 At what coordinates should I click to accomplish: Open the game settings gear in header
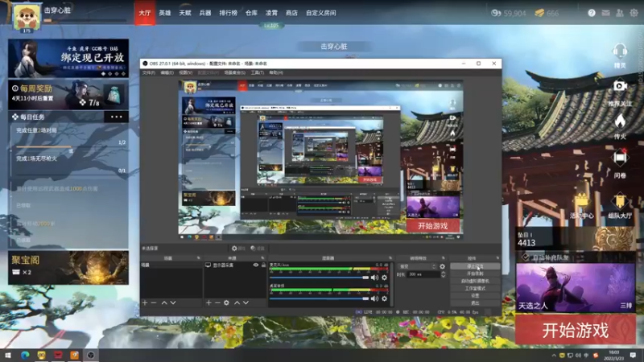tap(634, 13)
